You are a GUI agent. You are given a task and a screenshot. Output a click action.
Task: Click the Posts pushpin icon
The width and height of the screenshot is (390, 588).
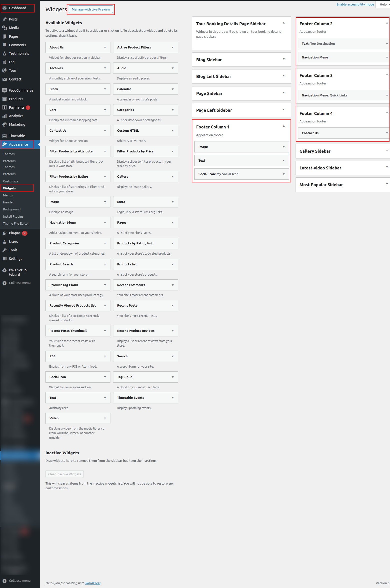click(x=4, y=19)
